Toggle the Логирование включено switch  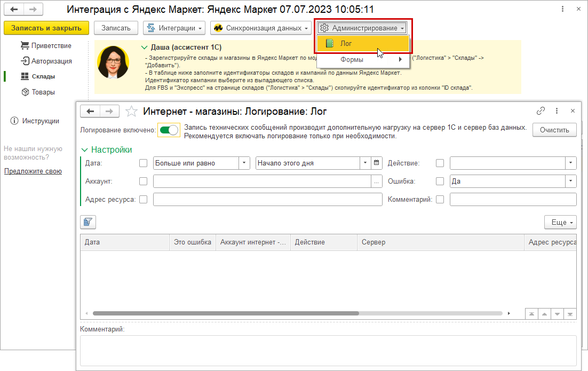click(169, 130)
